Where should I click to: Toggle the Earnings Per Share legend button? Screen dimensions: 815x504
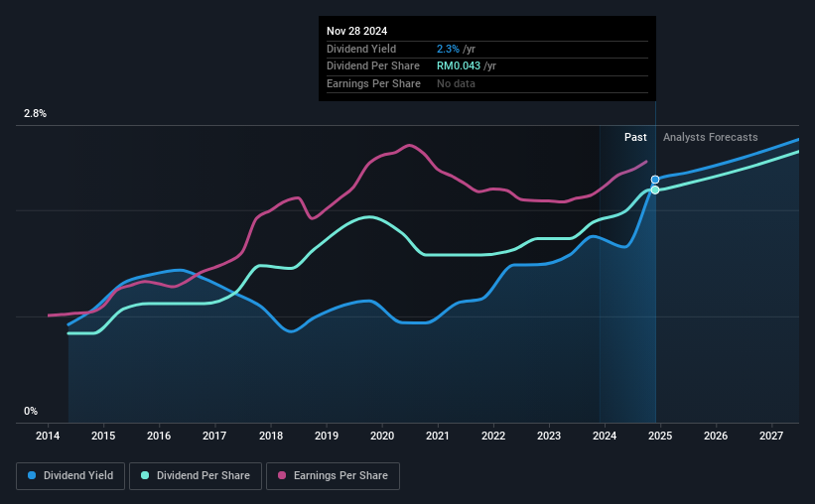(333, 476)
